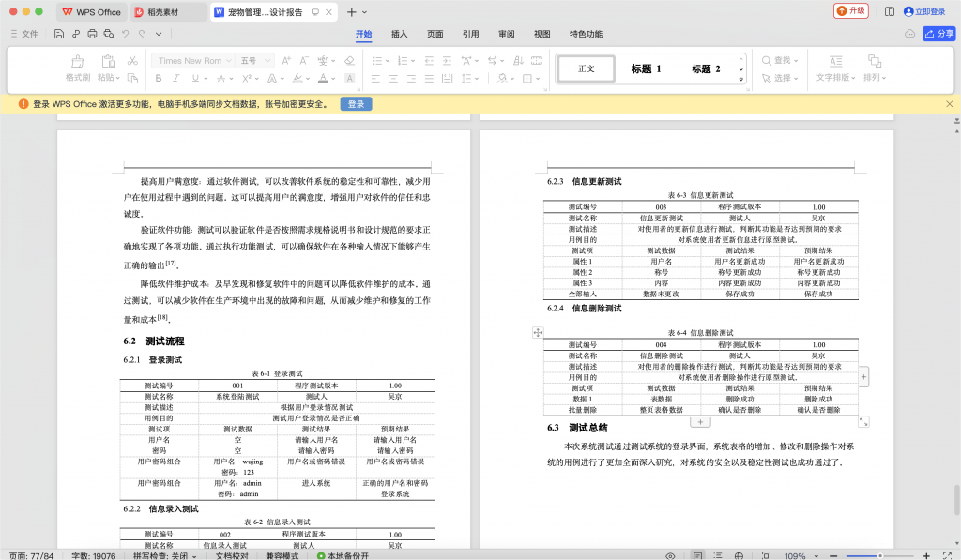This screenshot has height=560, width=961.
Task: Click the Print icon in quick access toolbar
Action: click(x=91, y=32)
